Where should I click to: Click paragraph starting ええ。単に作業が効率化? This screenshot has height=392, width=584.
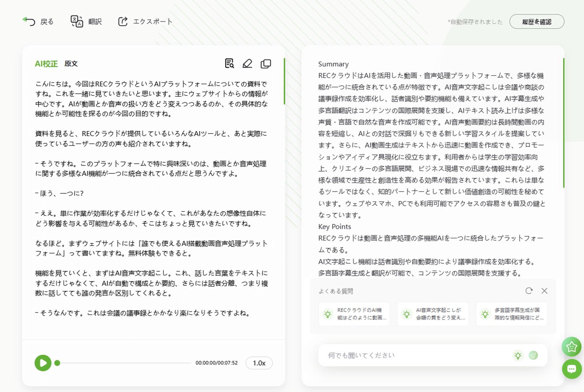150,218
